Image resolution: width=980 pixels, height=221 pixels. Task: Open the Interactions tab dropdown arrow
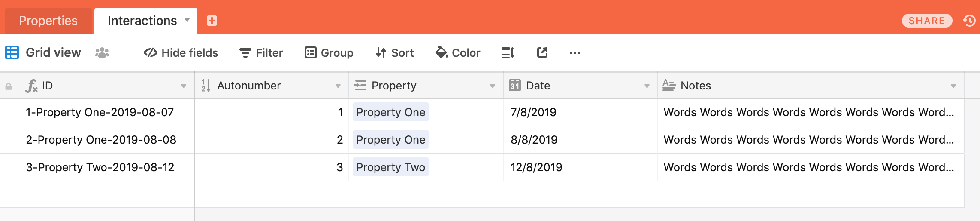[187, 20]
